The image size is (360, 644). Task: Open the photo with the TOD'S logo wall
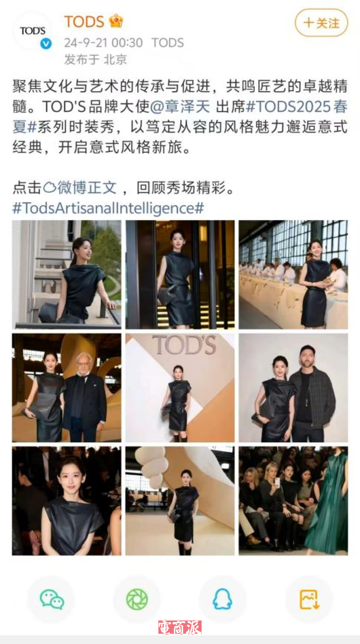180,388
